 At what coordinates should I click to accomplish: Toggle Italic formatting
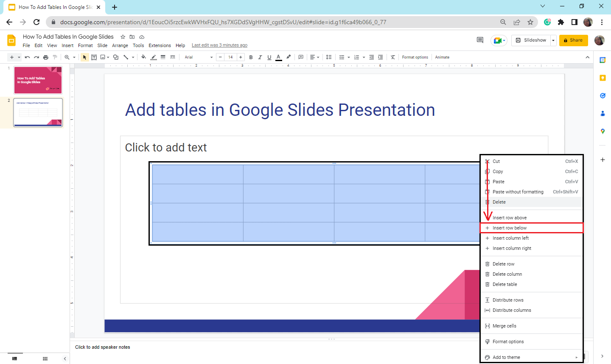click(x=260, y=57)
